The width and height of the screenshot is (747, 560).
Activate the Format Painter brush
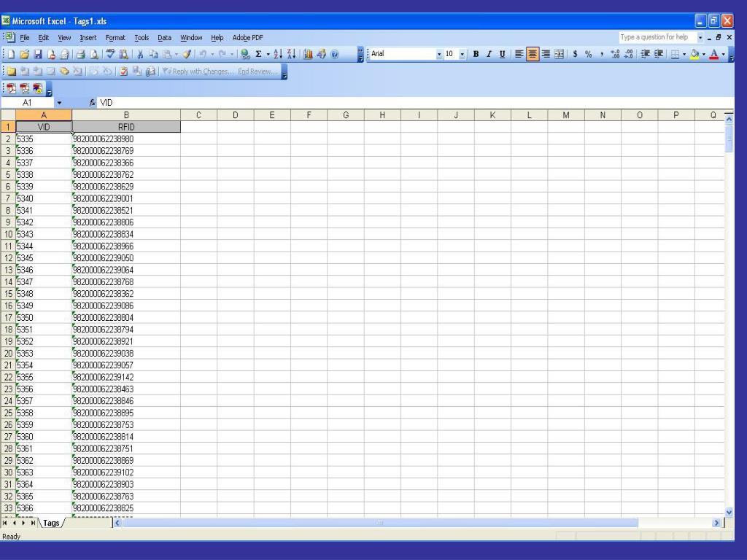pos(187,54)
